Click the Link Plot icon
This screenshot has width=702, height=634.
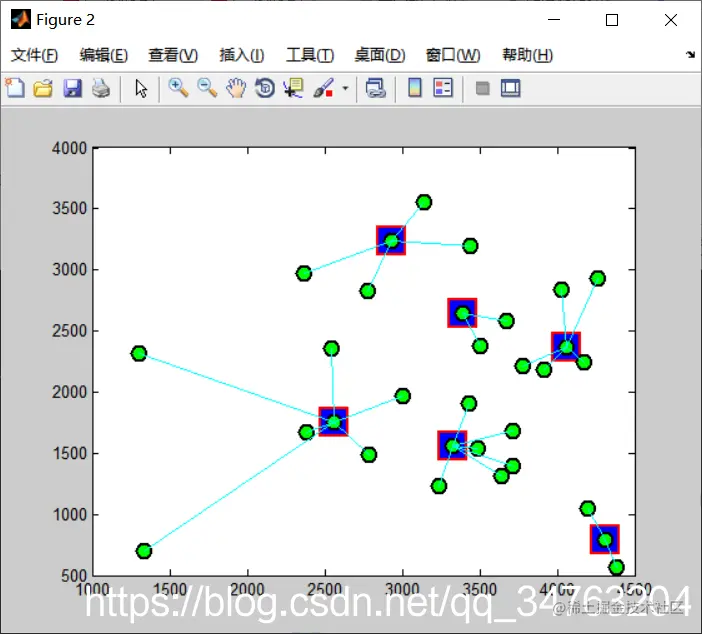coord(376,88)
